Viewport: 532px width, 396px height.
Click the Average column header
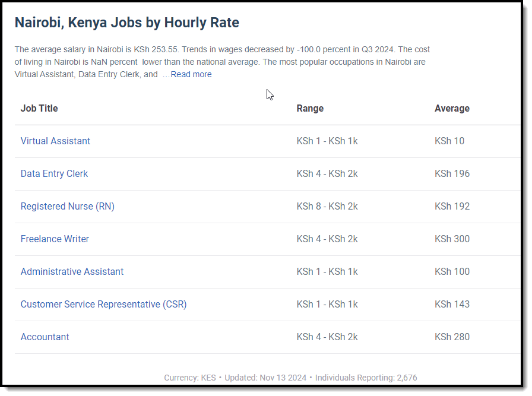pyautogui.click(x=452, y=109)
